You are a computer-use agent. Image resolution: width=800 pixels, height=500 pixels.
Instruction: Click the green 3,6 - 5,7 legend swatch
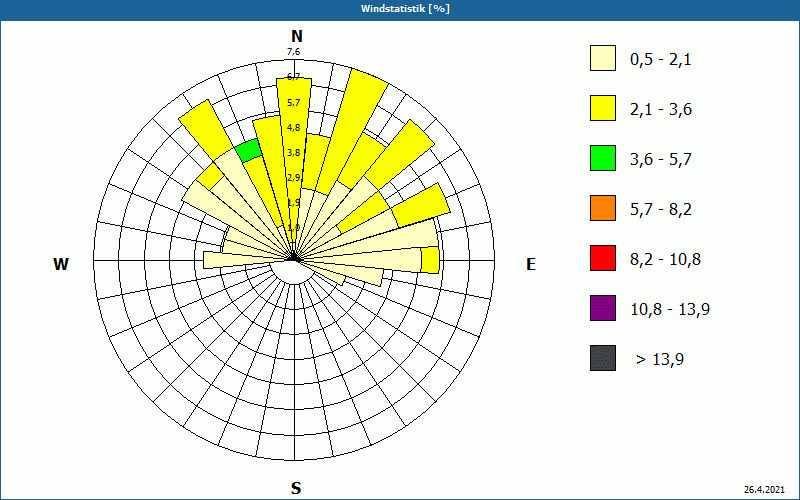point(603,158)
